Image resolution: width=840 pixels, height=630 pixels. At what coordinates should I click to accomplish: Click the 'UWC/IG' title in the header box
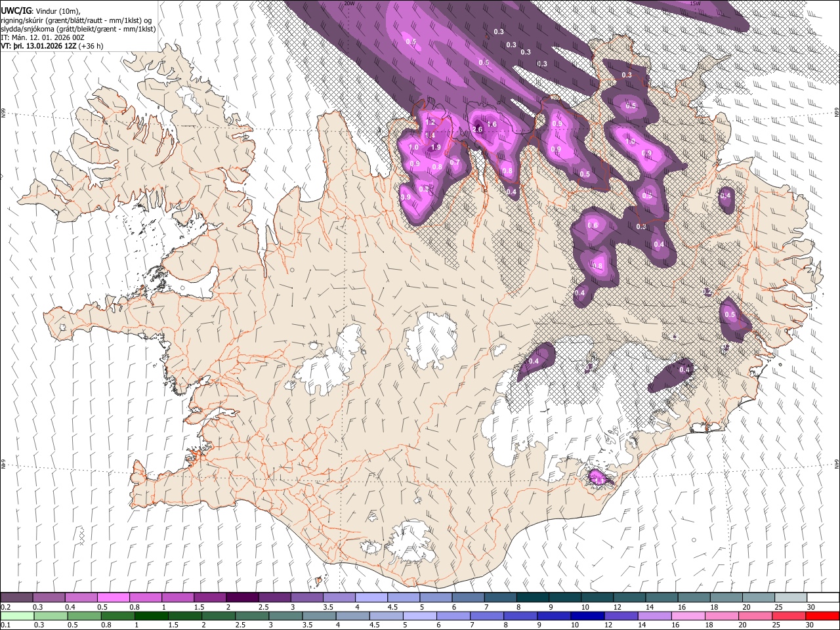pos(16,11)
